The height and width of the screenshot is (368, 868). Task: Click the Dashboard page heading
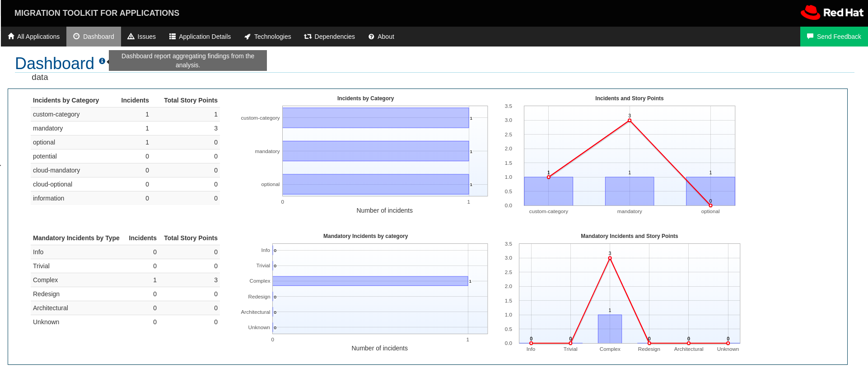[x=55, y=63]
